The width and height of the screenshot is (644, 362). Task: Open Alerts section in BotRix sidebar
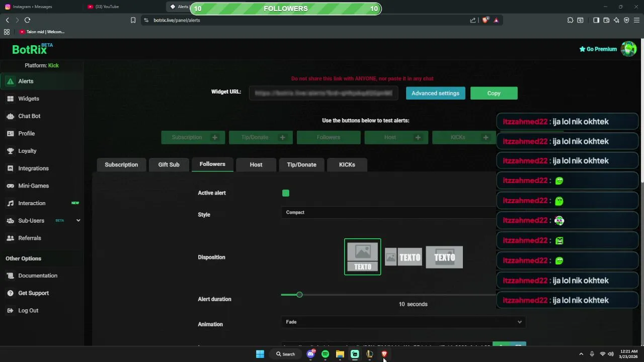pos(26,81)
